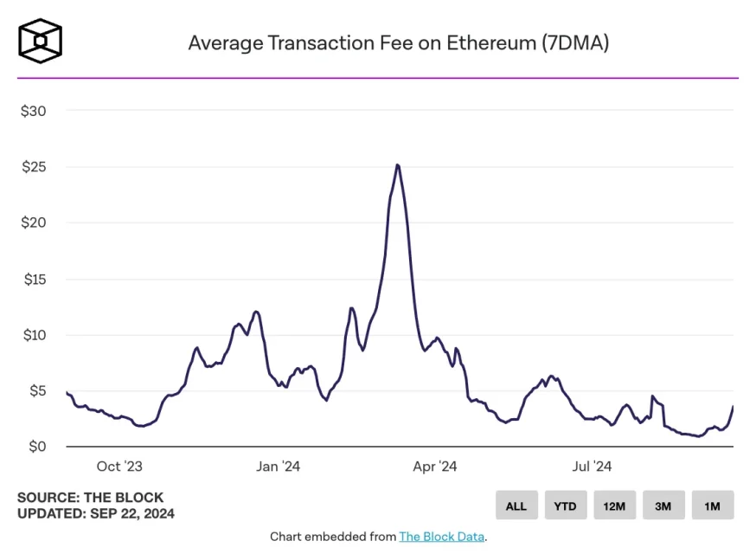Image resolution: width=756 pixels, height=554 pixels.
Task: Choose the 12M time range
Action: click(614, 506)
